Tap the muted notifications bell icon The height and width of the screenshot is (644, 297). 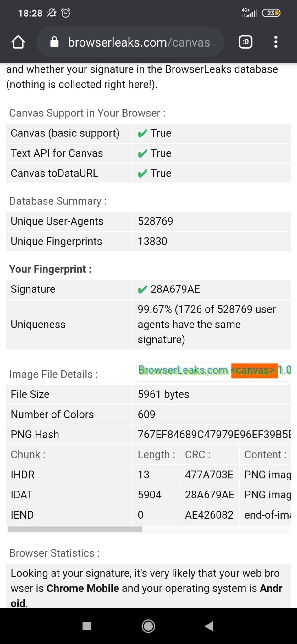tap(52, 13)
